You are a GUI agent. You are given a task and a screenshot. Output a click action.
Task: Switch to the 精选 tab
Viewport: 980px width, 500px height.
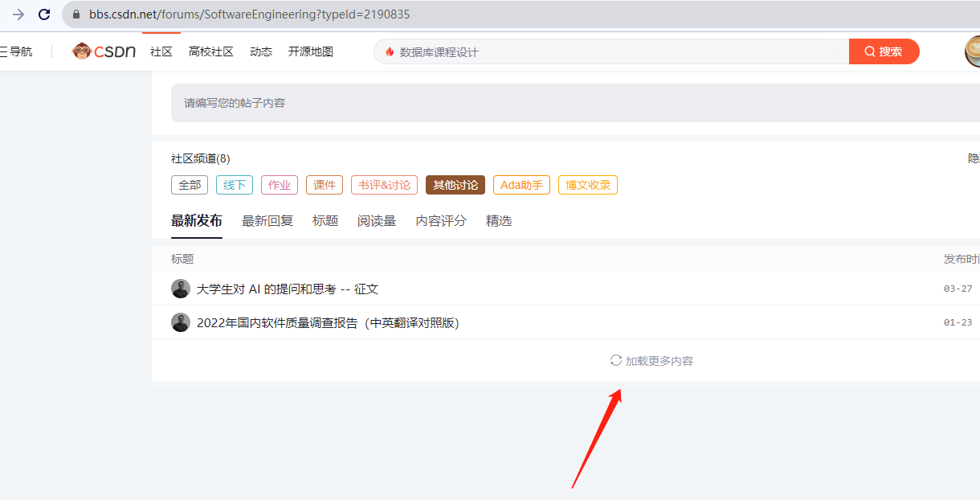tap(499, 220)
